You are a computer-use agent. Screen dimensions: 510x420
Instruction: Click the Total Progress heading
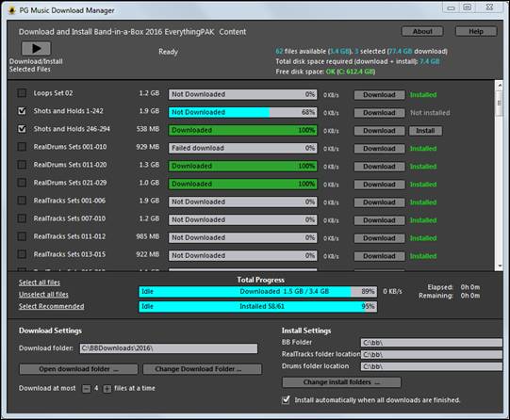pos(260,280)
